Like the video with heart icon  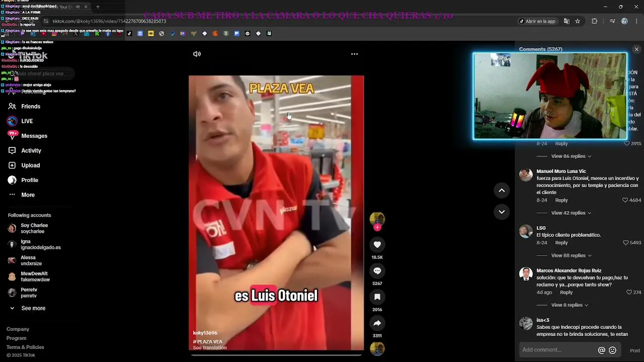377,245
